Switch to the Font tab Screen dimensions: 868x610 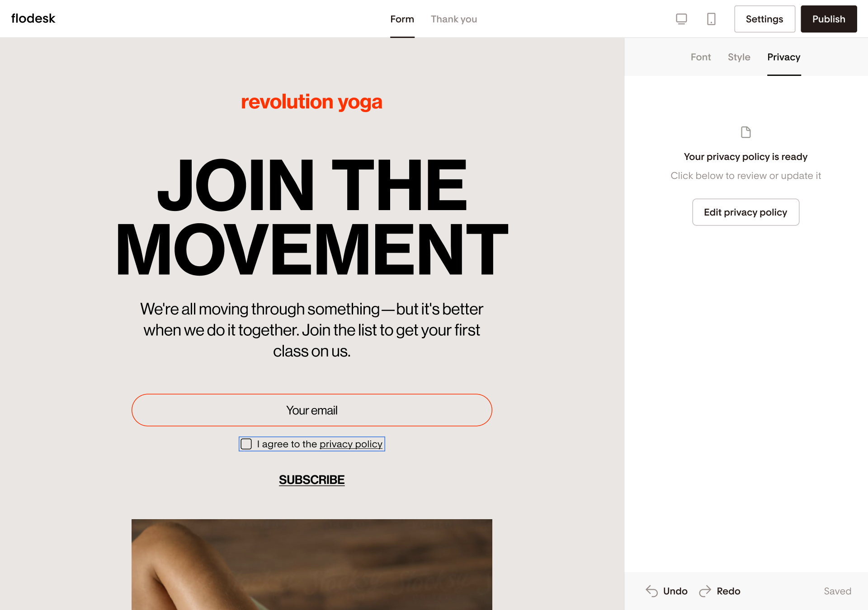click(701, 57)
